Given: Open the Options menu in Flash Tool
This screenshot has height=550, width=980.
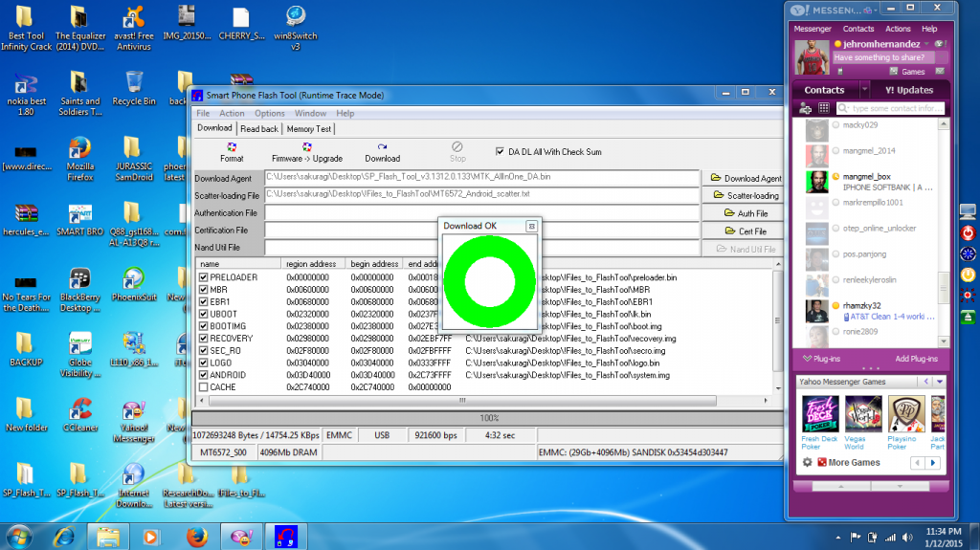Looking at the screenshot, I should point(269,113).
